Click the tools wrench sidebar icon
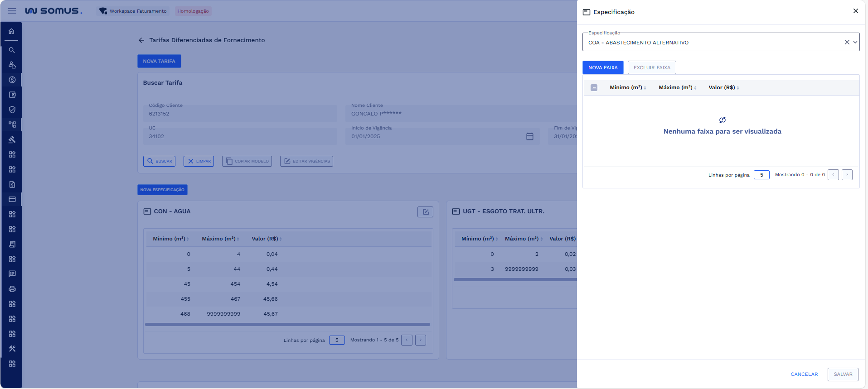The image size is (868, 389). tap(12, 349)
